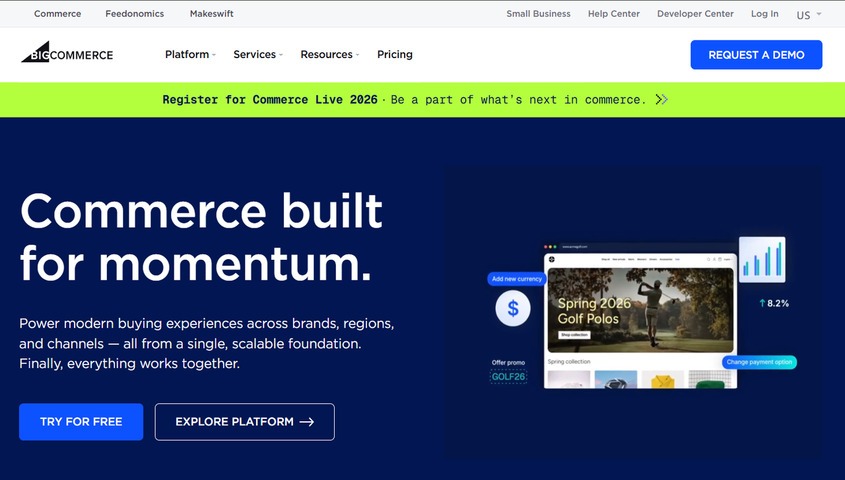Click Log In
Image resolution: width=845 pixels, height=480 pixels.
point(765,13)
